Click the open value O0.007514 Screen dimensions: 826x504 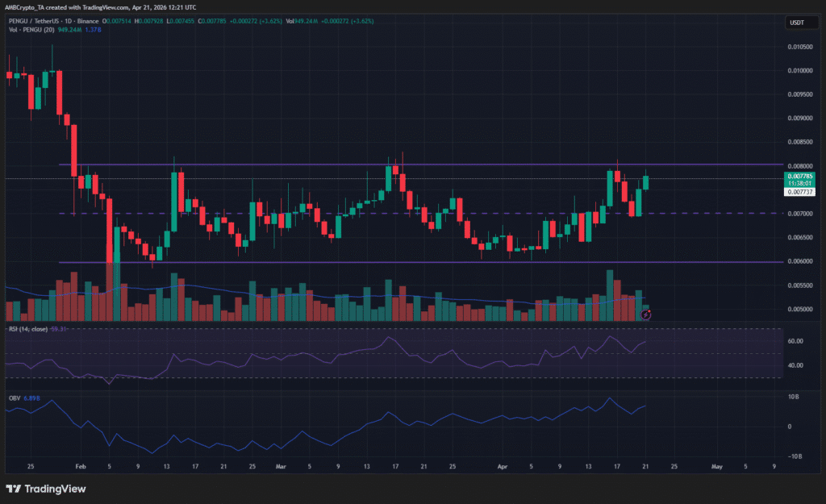coord(116,21)
